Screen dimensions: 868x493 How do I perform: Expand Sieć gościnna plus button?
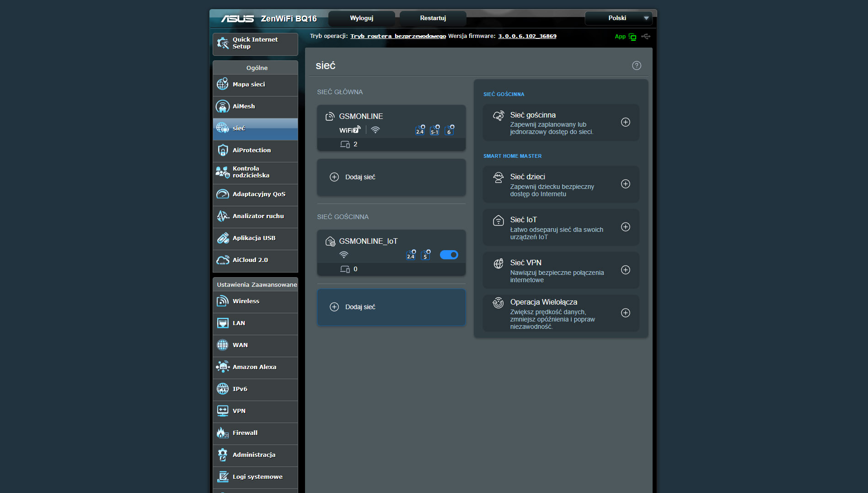626,122
